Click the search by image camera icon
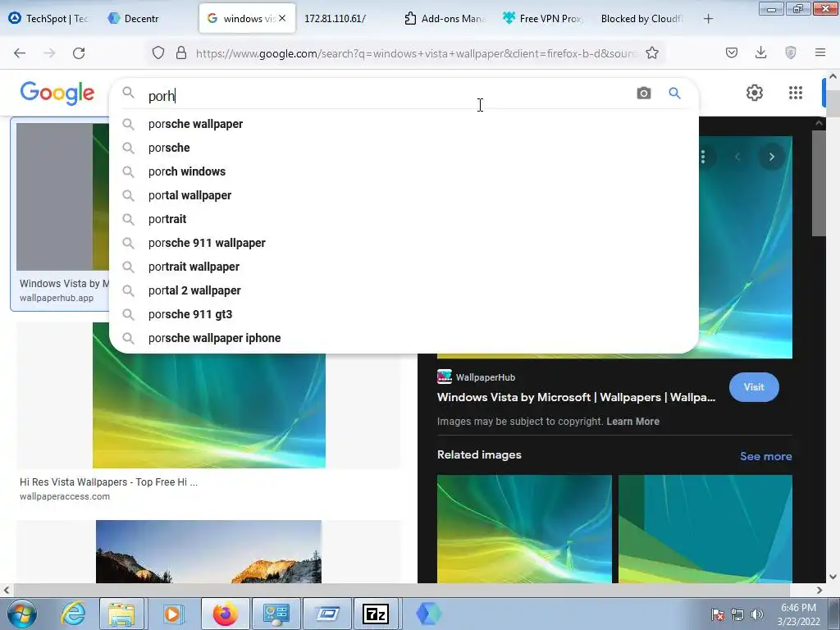Image resolution: width=840 pixels, height=630 pixels. coord(644,94)
